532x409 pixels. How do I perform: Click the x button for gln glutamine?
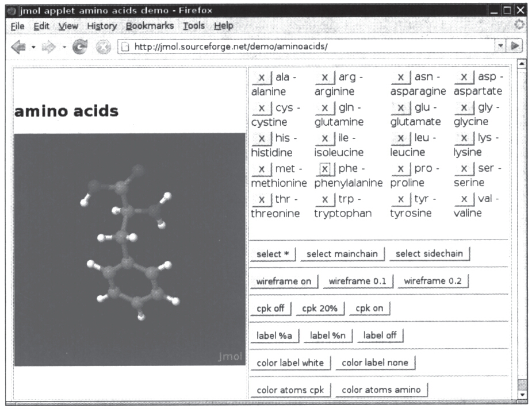pyautogui.click(x=325, y=108)
